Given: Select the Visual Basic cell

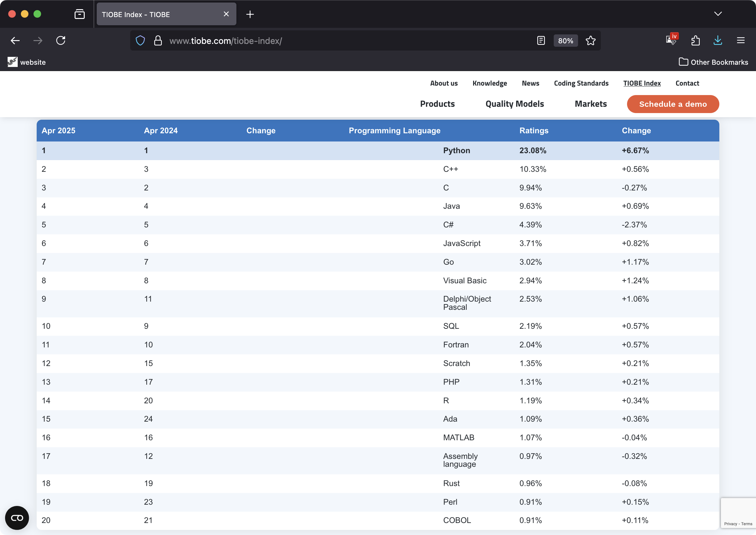Looking at the screenshot, I should pos(465,281).
